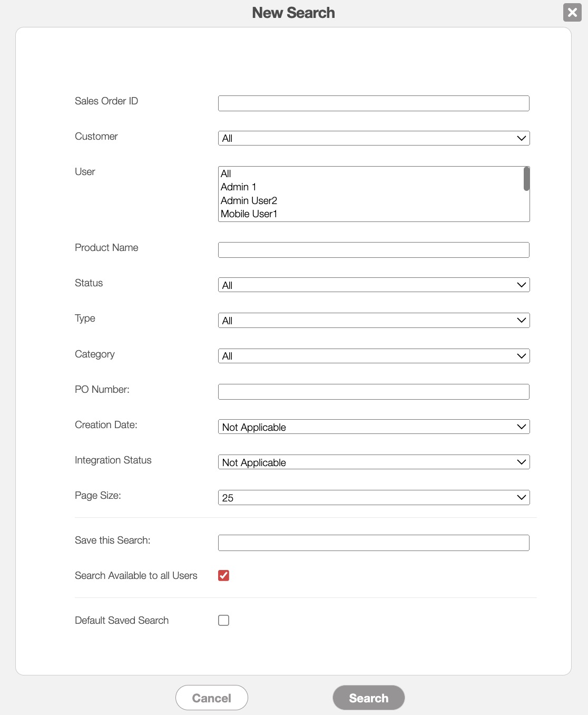
Task: Click the User list scrollbar thumb
Action: click(526, 179)
